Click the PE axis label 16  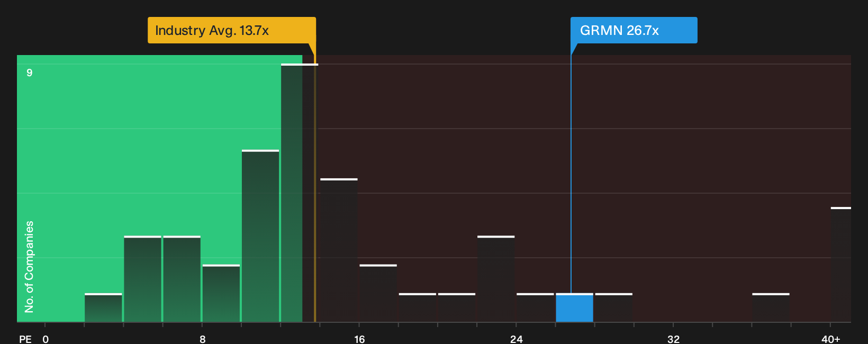359,339
